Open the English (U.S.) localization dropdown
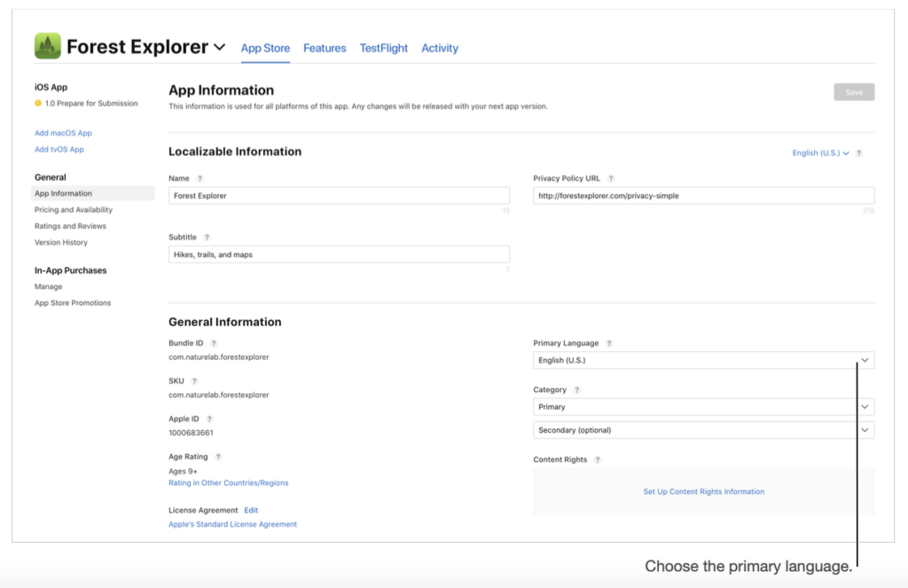908x588 pixels. (x=820, y=153)
